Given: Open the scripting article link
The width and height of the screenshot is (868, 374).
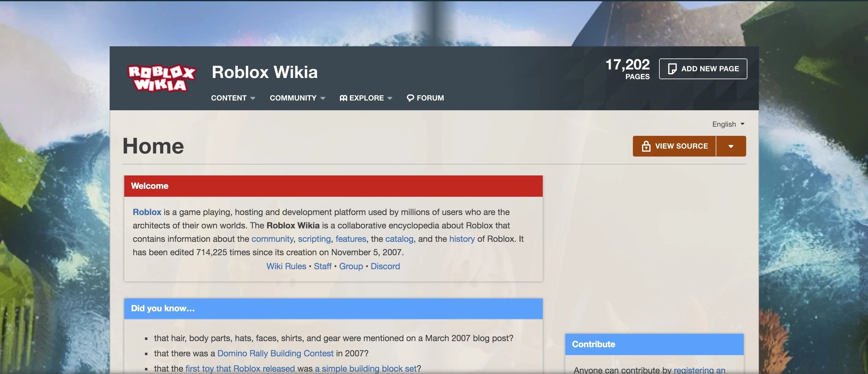Looking at the screenshot, I should click(x=314, y=239).
